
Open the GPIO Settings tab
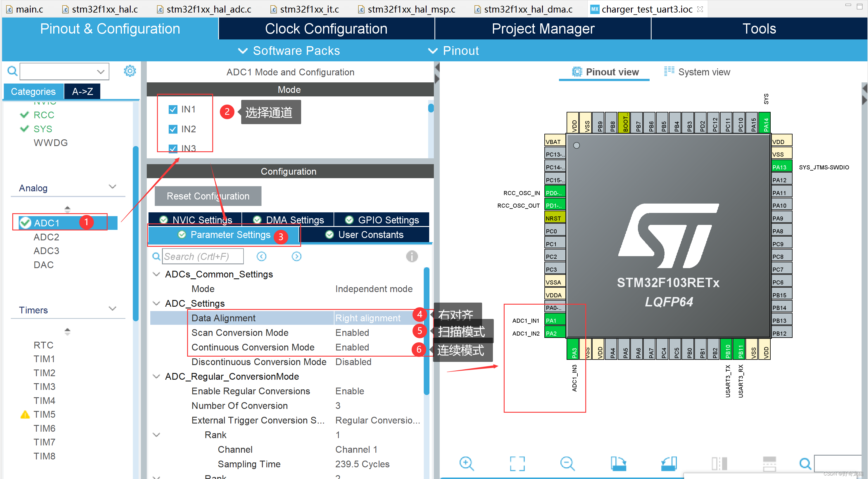382,220
